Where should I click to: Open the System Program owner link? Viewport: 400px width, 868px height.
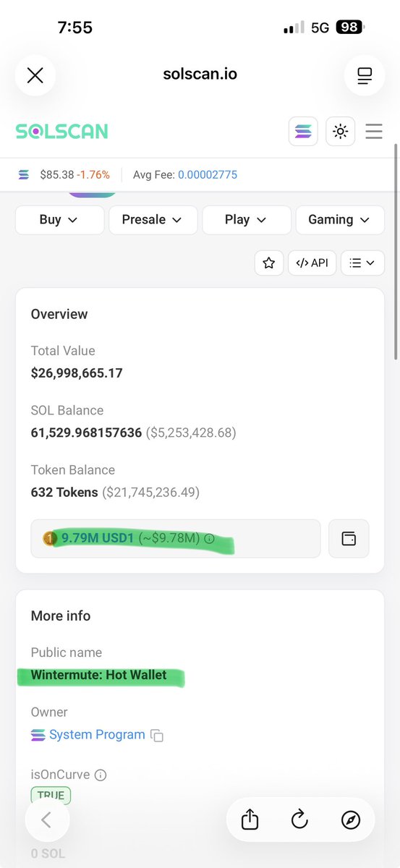(97, 735)
